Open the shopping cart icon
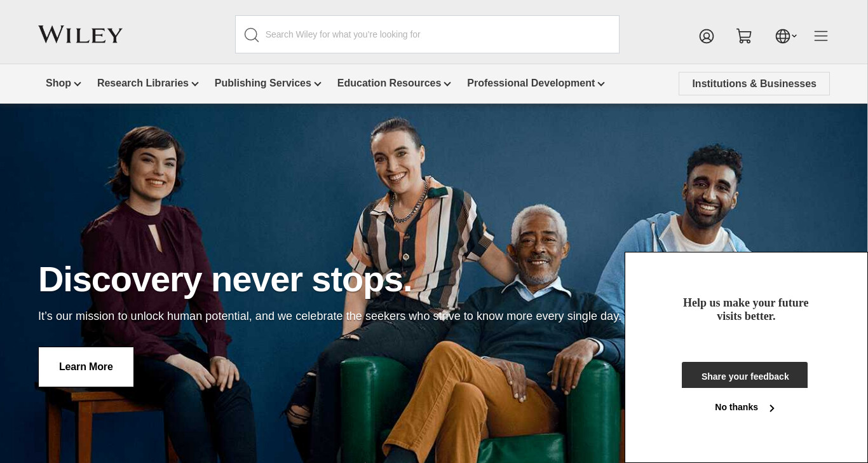The width and height of the screenshot is (868, 463). (x=744, y=36)
